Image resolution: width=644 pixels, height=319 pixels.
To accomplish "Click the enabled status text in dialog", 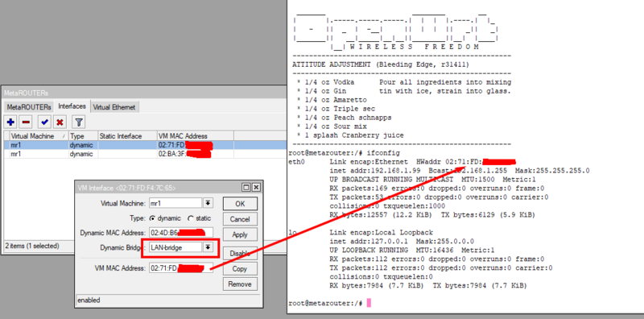I will click(x=89, y=300).
